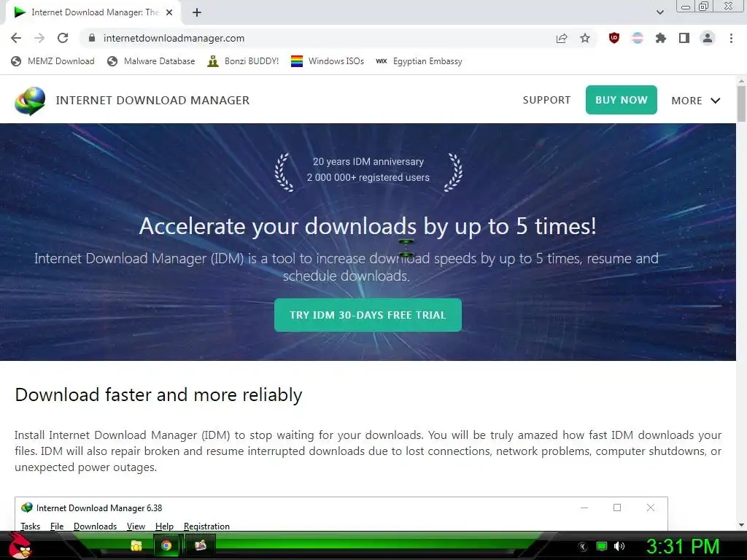Open Windows ISOs bookmark
The height and width of the screenshot is (560, 747).
coord(328,61)
